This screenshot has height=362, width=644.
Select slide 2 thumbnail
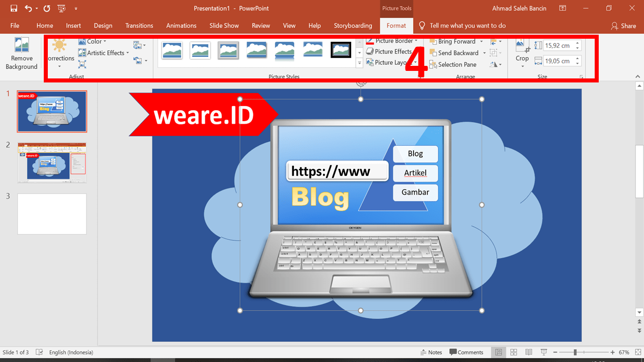point(52,163)
